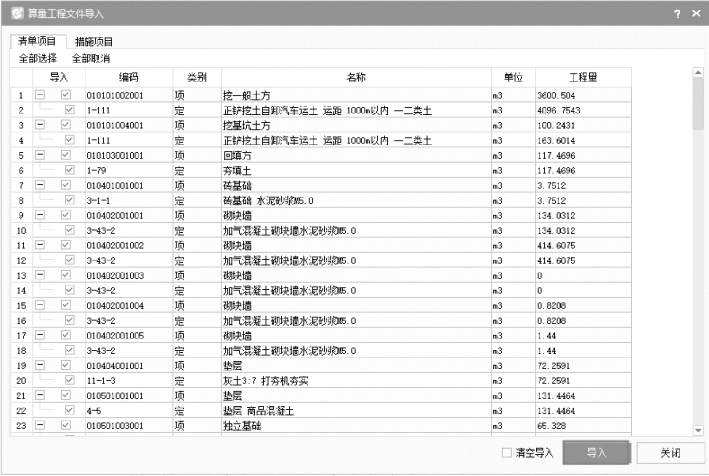This screenshot has width=709, height=476.
Task: Click the 工程量 column header
Action: click(x=583, y=77)
